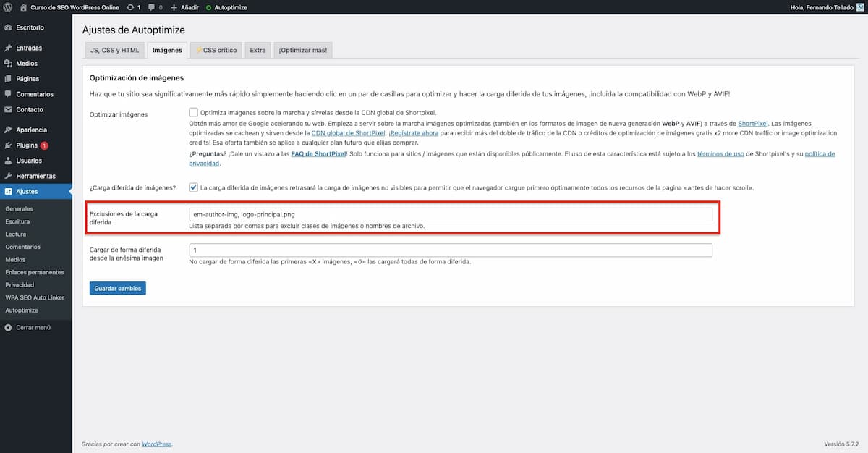Click Guardar cambios button
Viewport: 868px width, 453px height.
(x=118, y=288)
